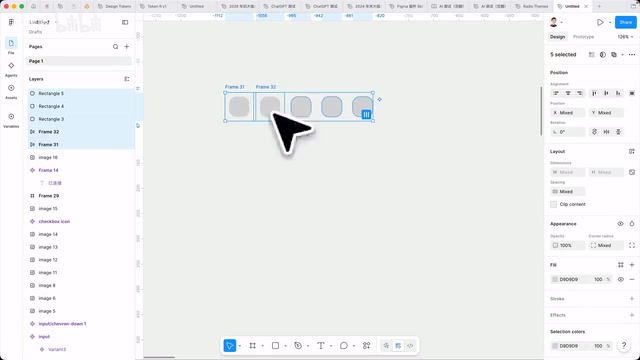Open new tab with plus
The image size is (640, 360).
[x=599, y=7]
